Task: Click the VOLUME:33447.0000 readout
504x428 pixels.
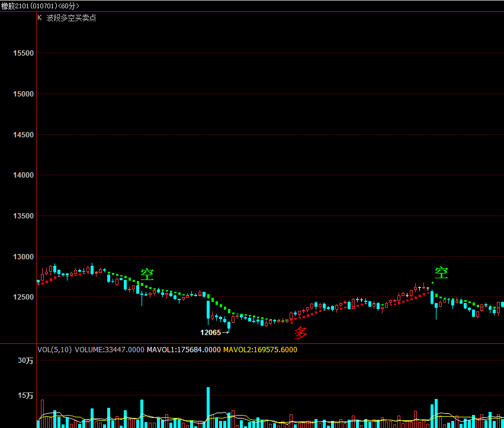Action: pyautogui.click(x=110, y=350)
